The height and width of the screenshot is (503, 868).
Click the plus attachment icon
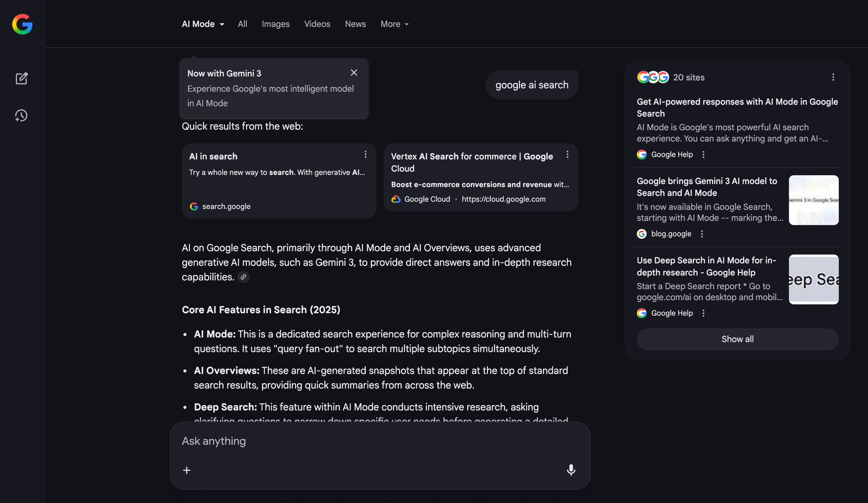(187, 470)
